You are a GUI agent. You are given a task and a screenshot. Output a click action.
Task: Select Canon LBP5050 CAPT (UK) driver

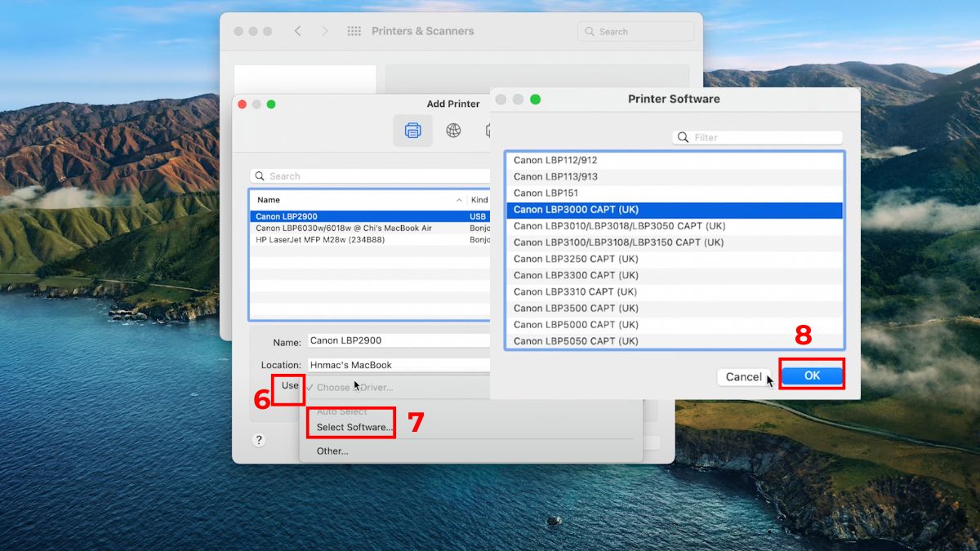(675, 340)
